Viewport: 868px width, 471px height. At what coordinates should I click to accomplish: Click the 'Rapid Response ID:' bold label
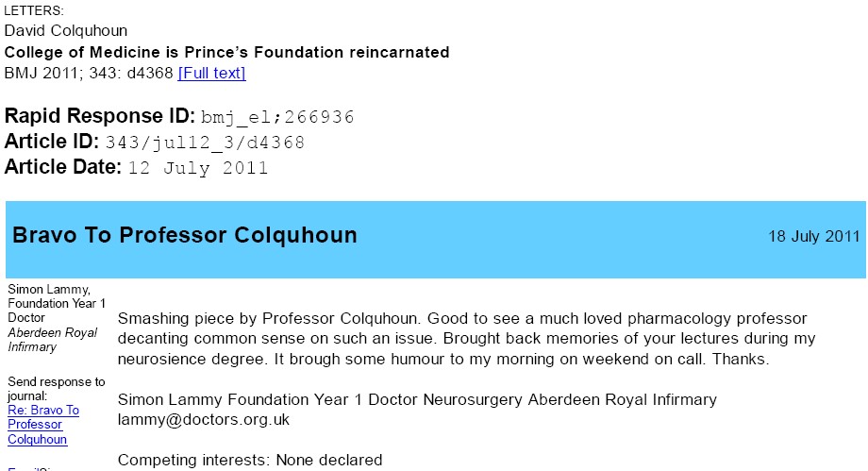point(100,116)
